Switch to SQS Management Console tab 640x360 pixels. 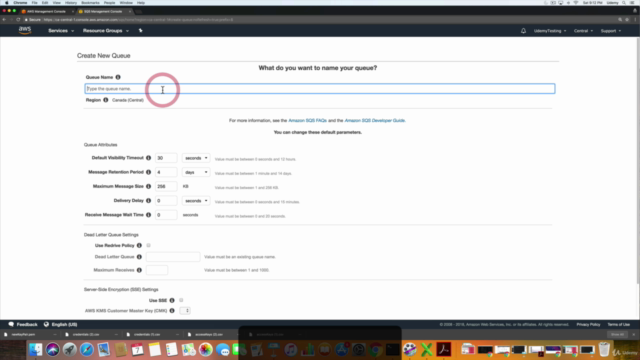[103, 11]
